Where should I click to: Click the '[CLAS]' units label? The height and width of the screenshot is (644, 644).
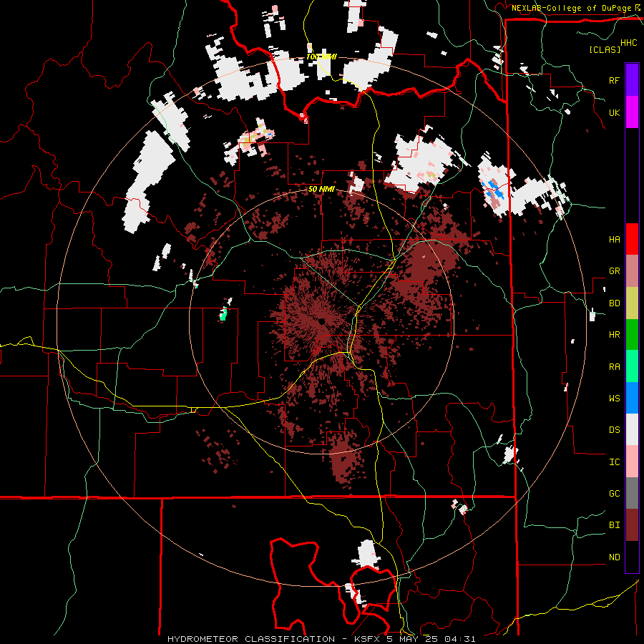[x=605, y=49]
